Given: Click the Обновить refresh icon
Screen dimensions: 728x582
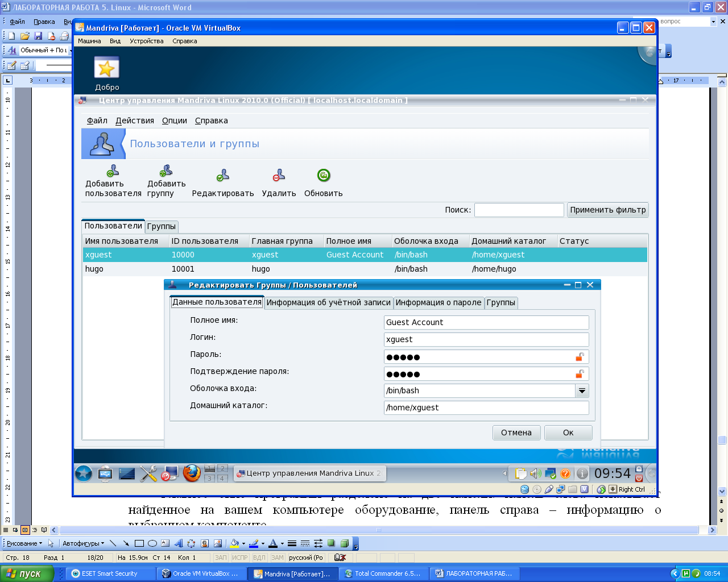Looking at the screenshot, I should pyautogui.click(x=324, y=175).
